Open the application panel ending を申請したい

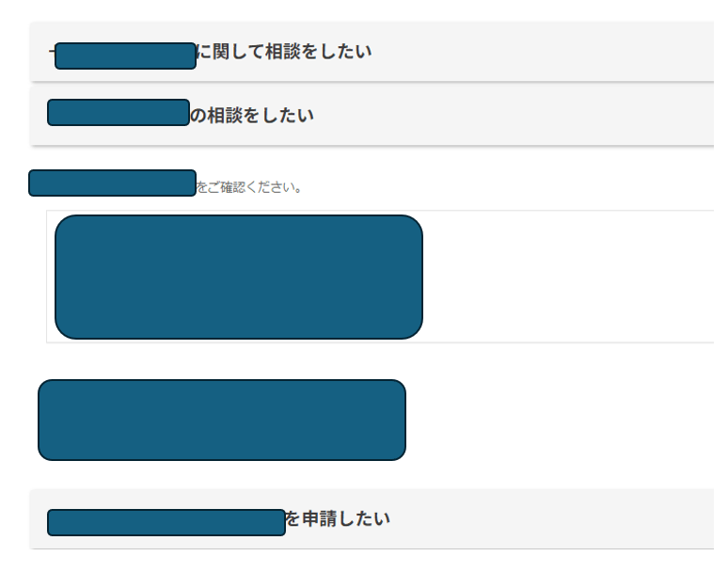point(372,518)
